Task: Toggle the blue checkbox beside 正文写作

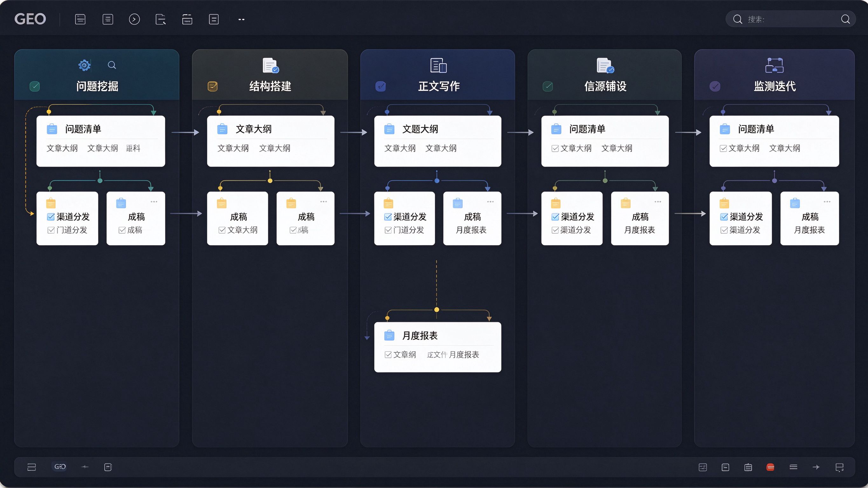Action: click(380, 86)
